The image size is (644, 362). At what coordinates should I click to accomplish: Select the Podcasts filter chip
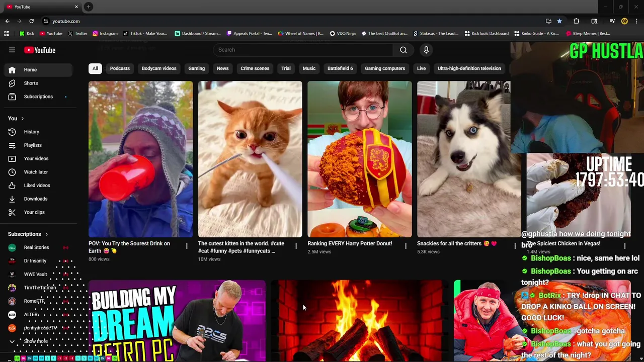tap(120, 68)
